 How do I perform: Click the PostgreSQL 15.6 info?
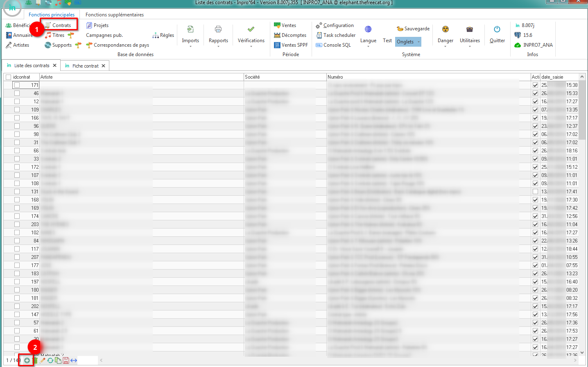click(523, 35)
